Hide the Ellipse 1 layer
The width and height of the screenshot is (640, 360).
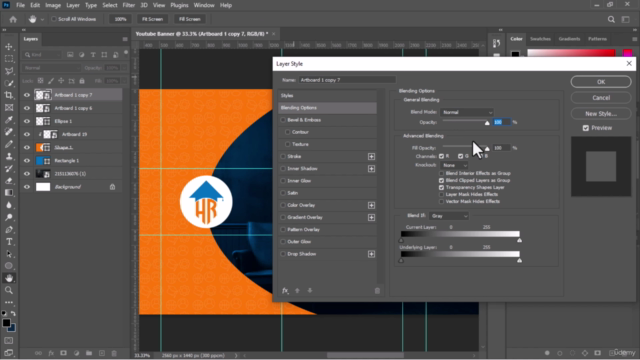(x=27, y=121)
